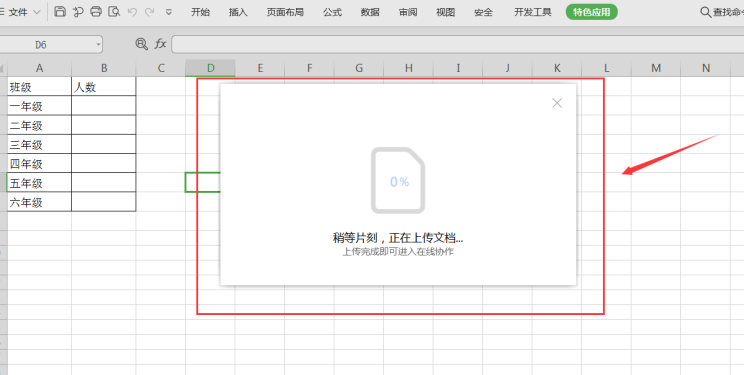Click the cell 一年级

pos(39,106)
